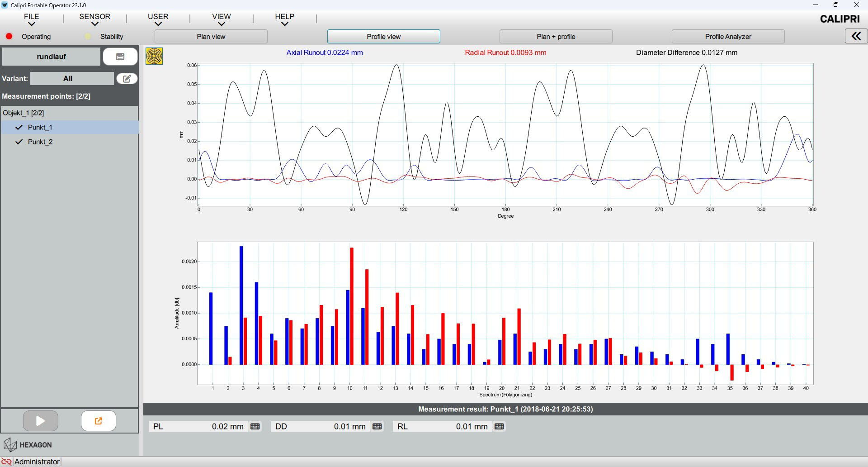
Task: Select the Variant All field
Action: 72,78
